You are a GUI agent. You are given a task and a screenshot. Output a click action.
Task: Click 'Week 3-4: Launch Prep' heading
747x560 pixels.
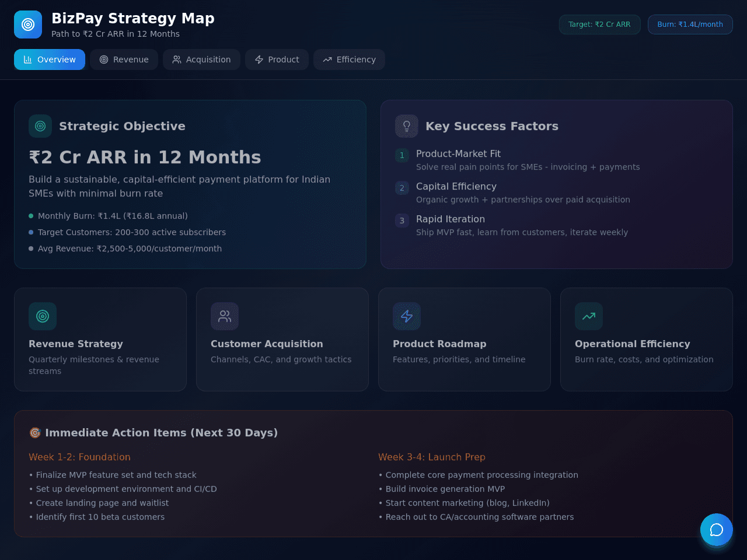pyautogui.click(x=432, y=457)
